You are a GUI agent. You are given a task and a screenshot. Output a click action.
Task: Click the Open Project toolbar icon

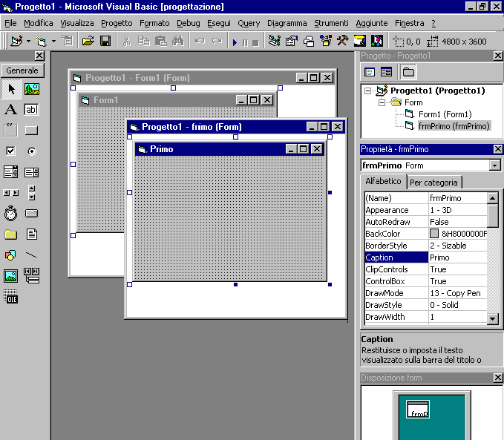[88, 41]
